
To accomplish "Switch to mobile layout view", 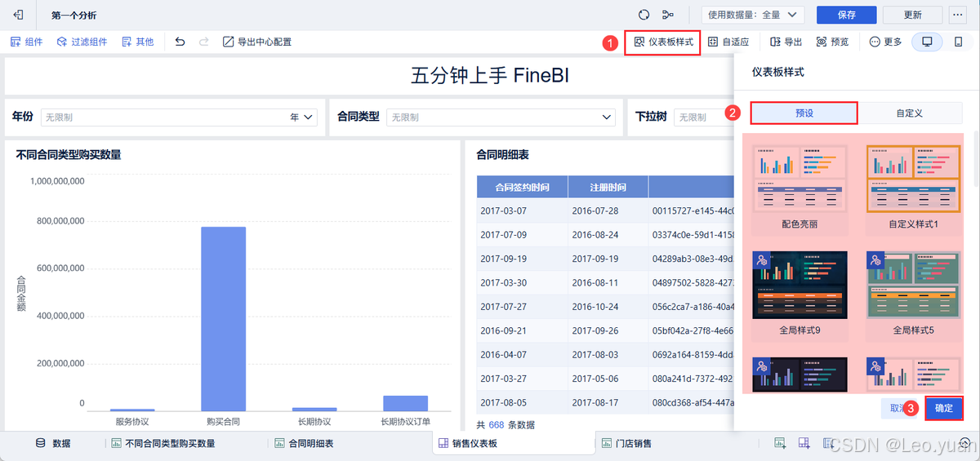I will (x=958, y=42).
